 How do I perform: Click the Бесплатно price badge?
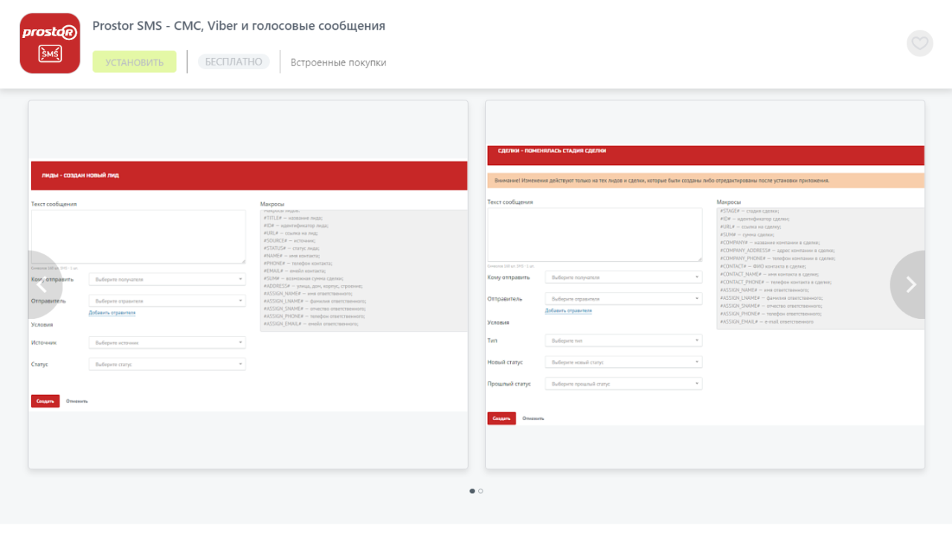tap(234, 62)
